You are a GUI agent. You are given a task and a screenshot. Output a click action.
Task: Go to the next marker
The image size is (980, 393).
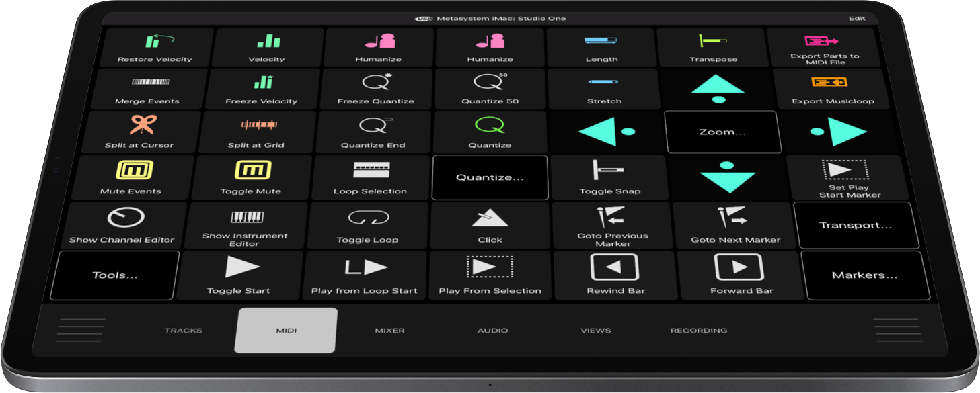coord(734,224)
